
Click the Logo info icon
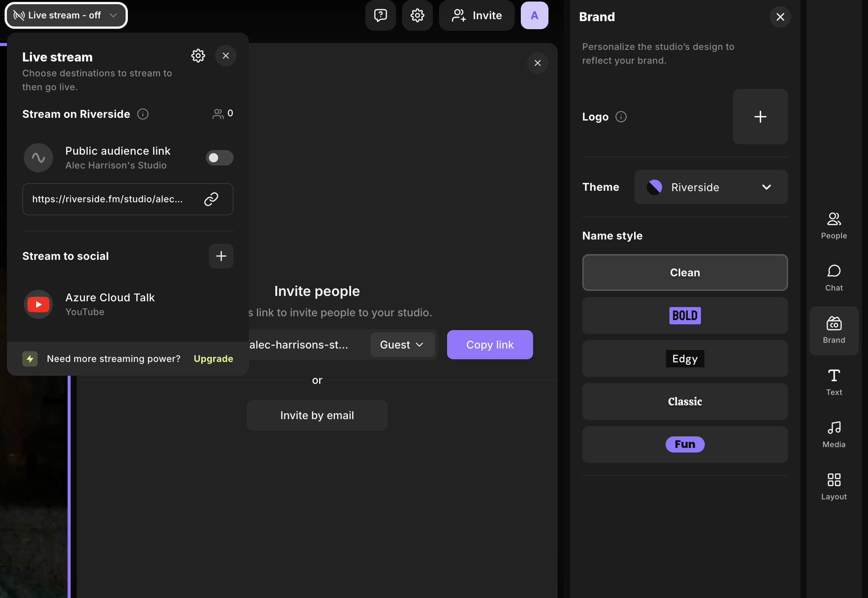[621, 117]
